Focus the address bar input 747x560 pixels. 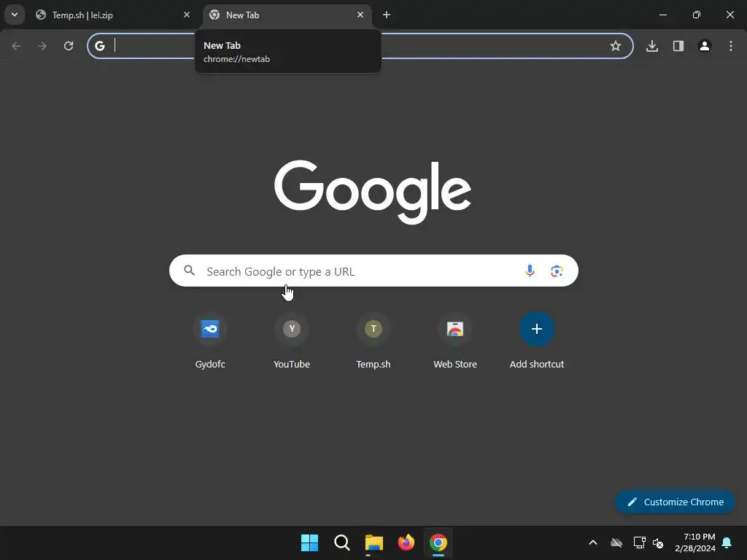point(360,46)
